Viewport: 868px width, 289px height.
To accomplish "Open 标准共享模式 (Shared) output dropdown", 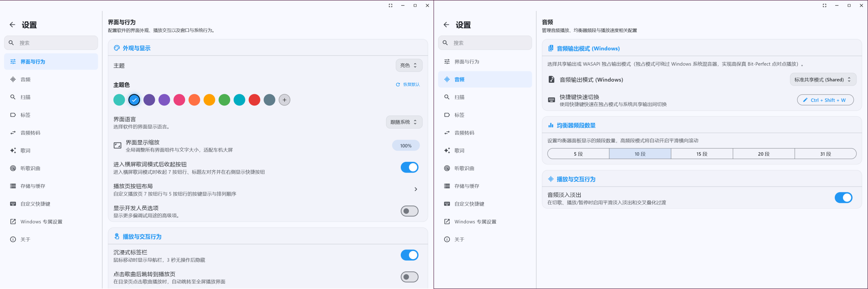I will tap(823, 80).
